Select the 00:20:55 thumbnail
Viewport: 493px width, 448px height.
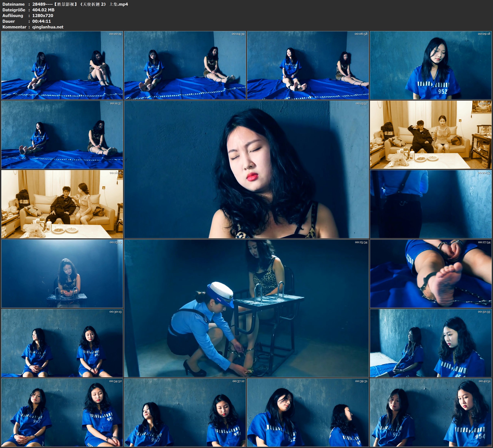(x=431, y=204)
